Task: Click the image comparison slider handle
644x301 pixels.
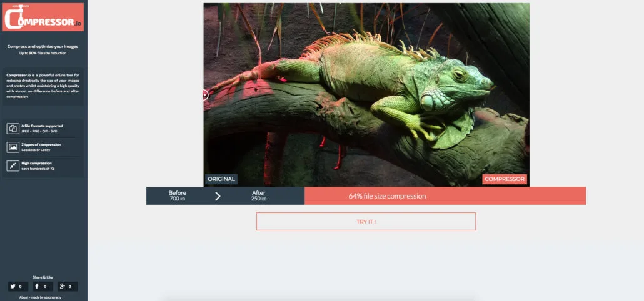Action: coord(205,95)
